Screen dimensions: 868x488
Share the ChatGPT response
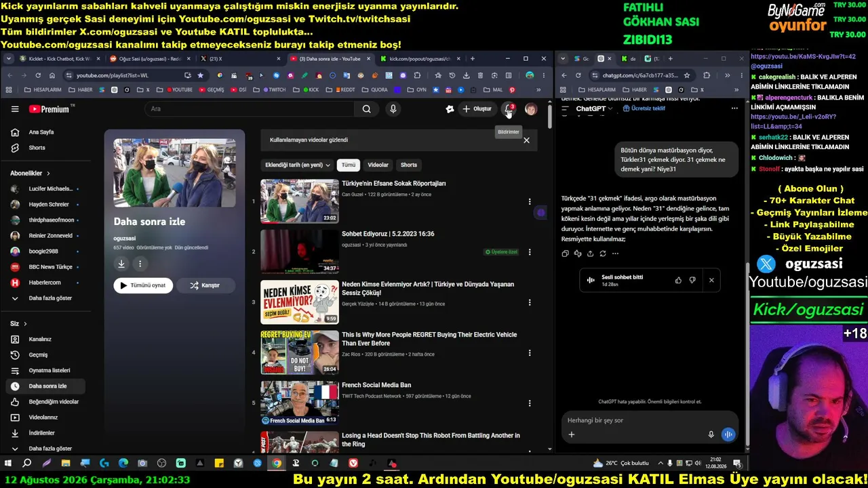(x=590, y=253)
